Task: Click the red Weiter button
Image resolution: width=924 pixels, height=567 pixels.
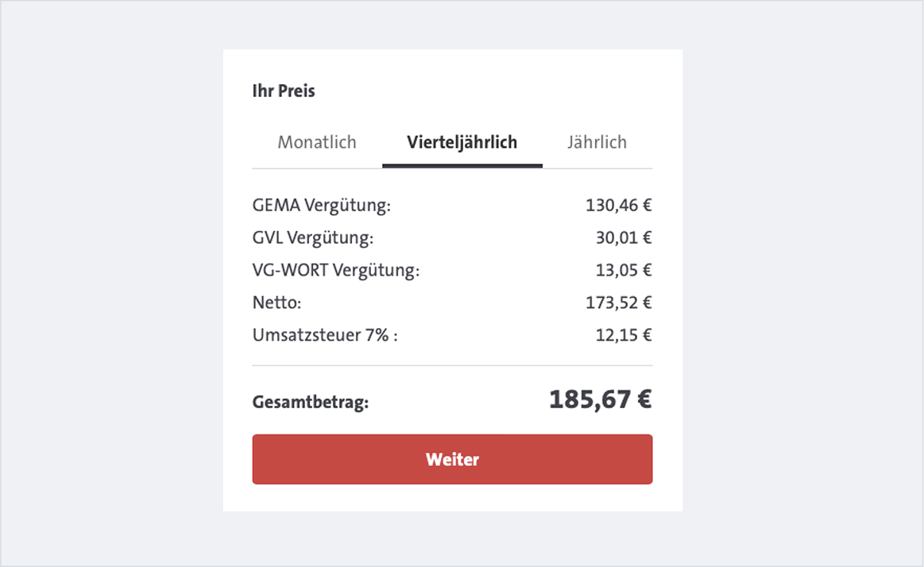Action: [x=452, y=459]
